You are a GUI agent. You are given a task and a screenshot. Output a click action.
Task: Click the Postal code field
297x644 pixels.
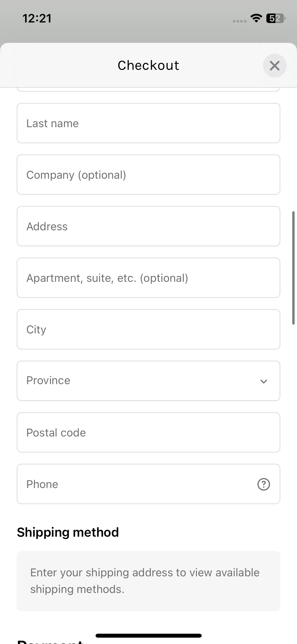(148, 433)
